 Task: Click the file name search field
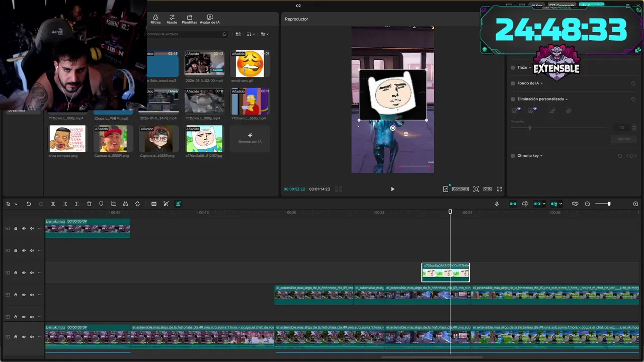tap(187, 34)
